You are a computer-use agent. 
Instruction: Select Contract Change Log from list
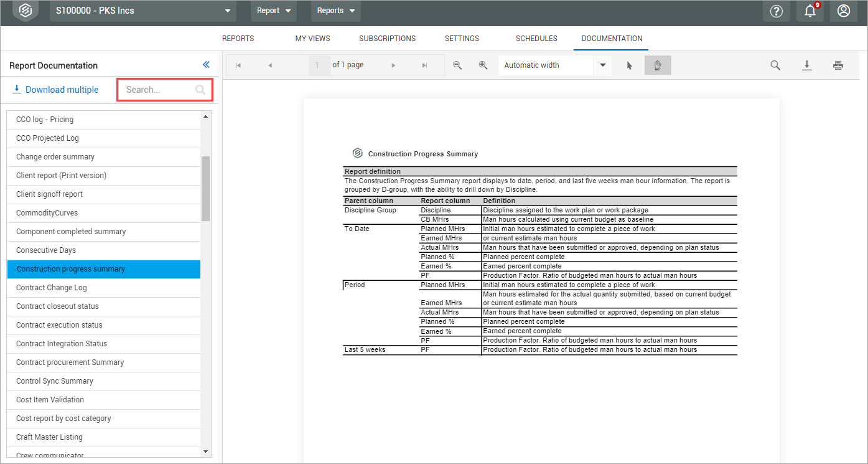point(52,288)
